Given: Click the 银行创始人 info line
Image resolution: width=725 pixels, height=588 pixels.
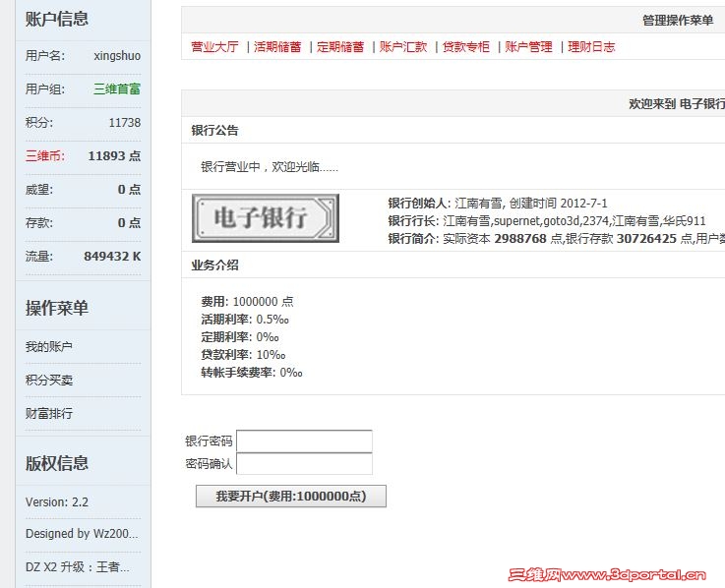Looking at the screenshot, I should [498, 203].
